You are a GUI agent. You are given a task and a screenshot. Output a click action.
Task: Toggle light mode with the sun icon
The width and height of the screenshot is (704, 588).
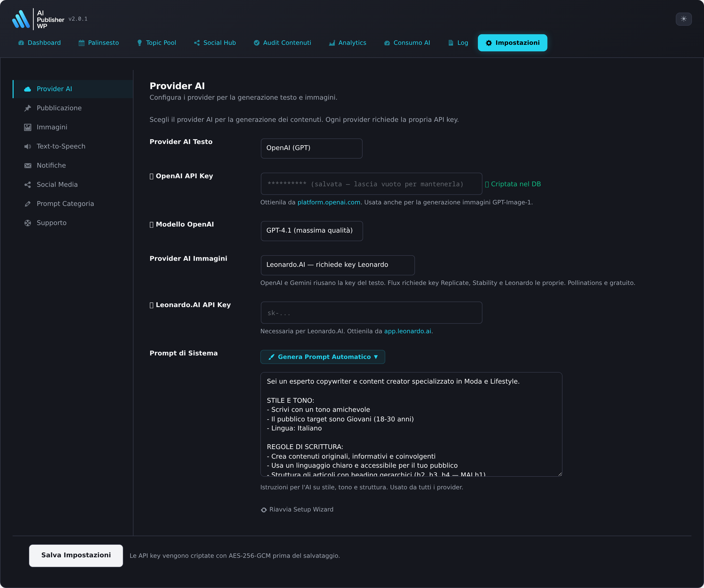pos(684,19)
